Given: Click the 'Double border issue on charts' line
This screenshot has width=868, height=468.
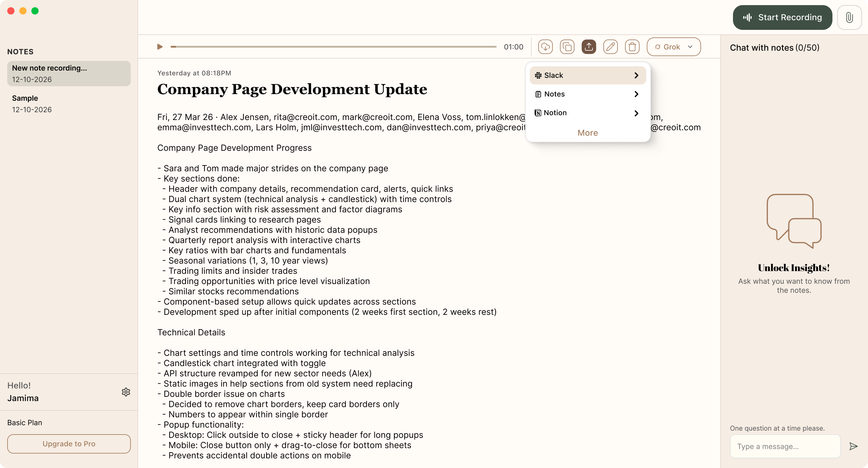Looking at the screenshot, I should coord(221,394).
